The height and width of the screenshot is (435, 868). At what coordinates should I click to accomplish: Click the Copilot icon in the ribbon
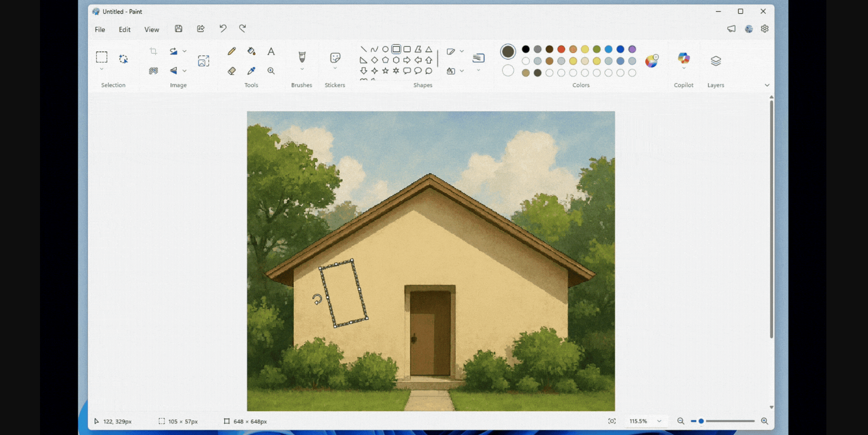coord(684,57)
